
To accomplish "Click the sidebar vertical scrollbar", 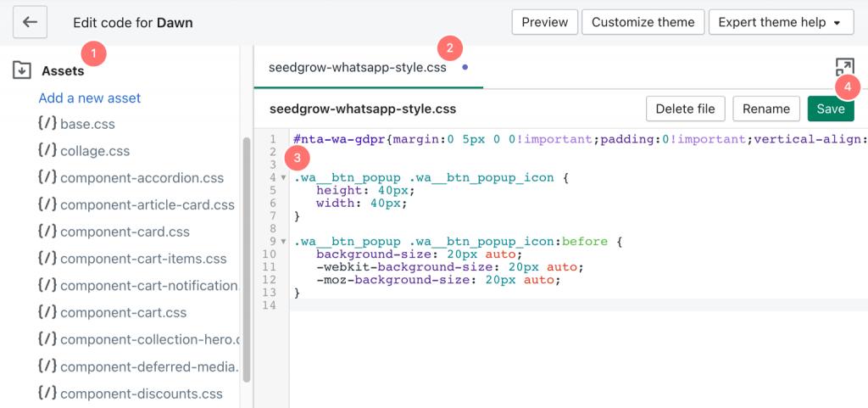I will 246,254.
